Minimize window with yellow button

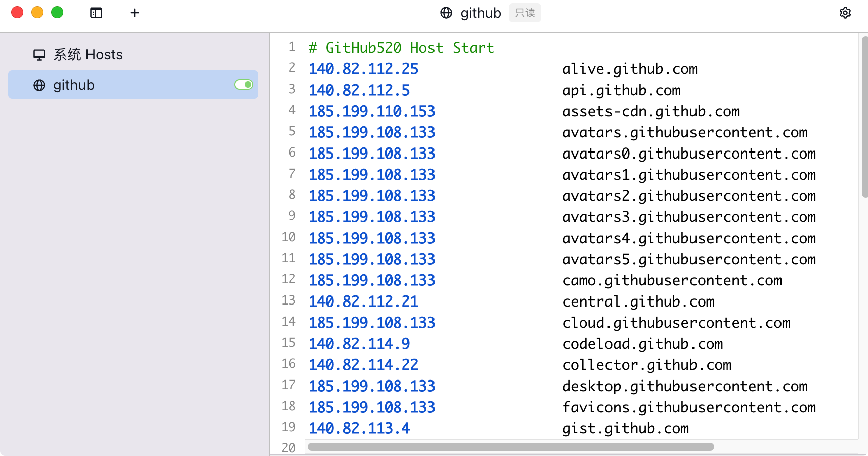[37, 12]
